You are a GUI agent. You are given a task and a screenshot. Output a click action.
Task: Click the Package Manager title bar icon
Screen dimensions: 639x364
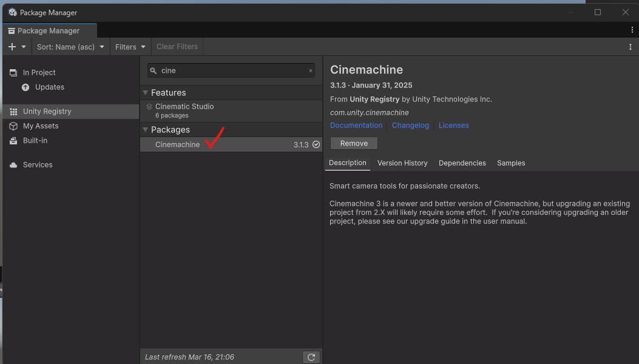click(x=13, y=12)
